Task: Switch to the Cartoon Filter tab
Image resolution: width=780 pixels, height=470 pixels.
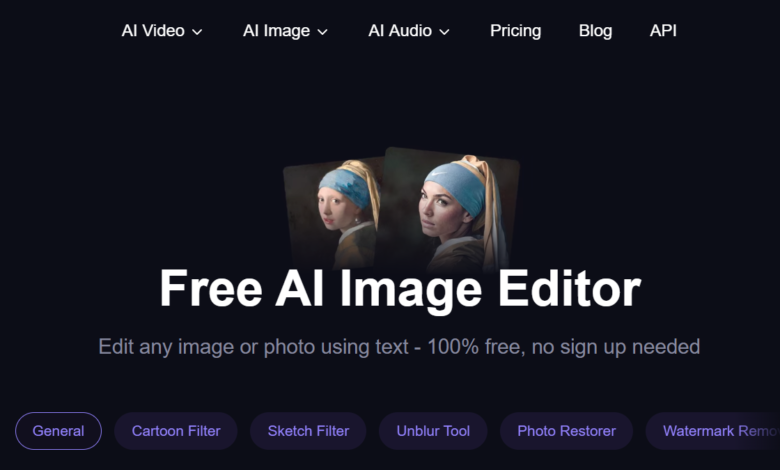Action: pos(176,431)
